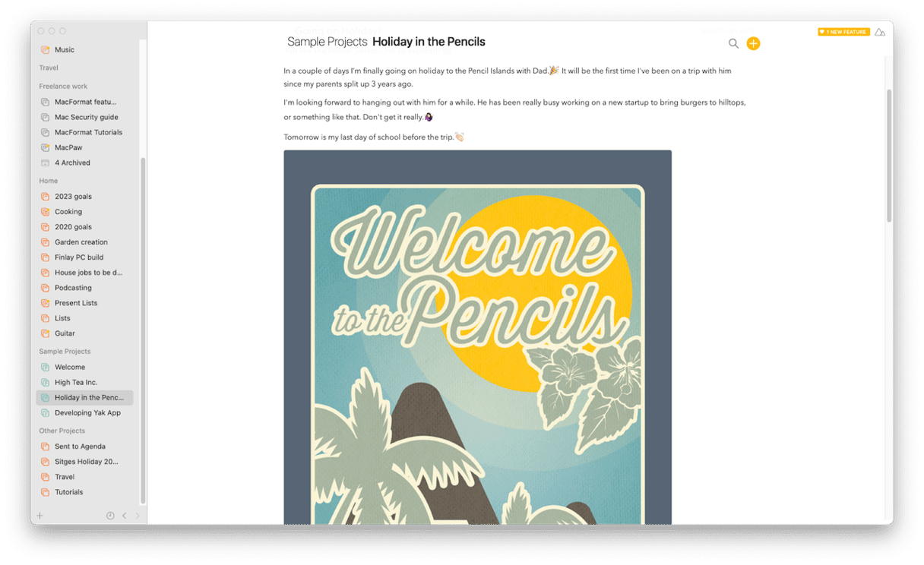Image resolution: width=924 pixels, height=565 pixels.
Task: Collapse the Freelance work section header
Action: click(x=63, y=87)
